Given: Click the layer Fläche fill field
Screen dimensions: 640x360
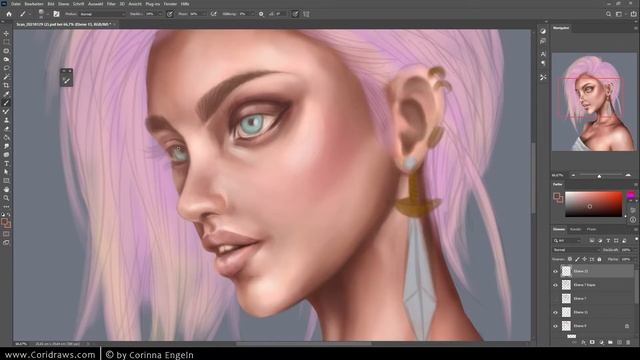Looking at the screenshot, I should 627,259.
